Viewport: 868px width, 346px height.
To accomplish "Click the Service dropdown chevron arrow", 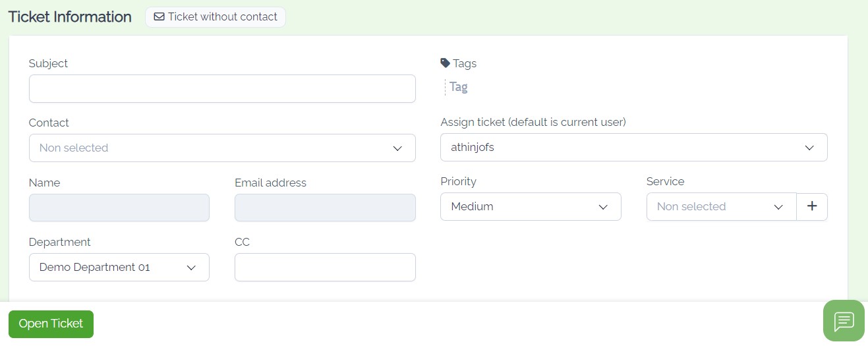I will [x=778, y=207].
